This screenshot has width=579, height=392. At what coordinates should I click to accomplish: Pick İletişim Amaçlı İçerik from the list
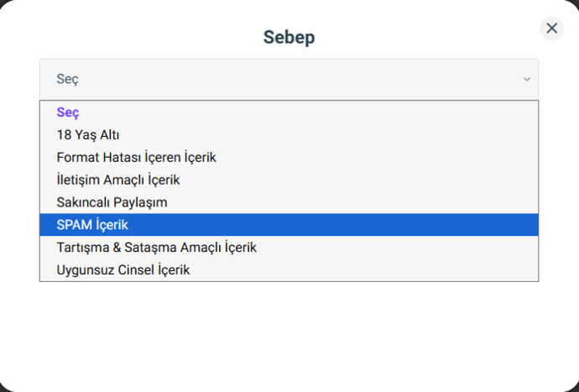tap(289, 180)
